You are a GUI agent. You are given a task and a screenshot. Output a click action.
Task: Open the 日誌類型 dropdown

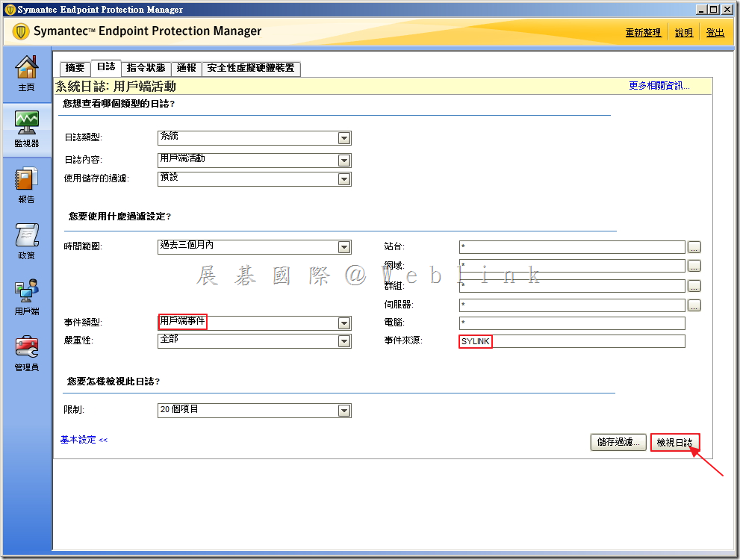point(343,138)
